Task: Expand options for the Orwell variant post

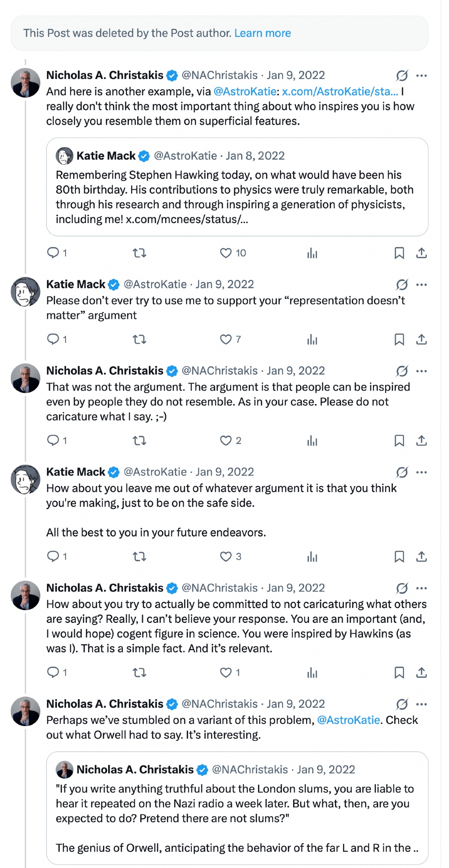Action: pos(421,704)
